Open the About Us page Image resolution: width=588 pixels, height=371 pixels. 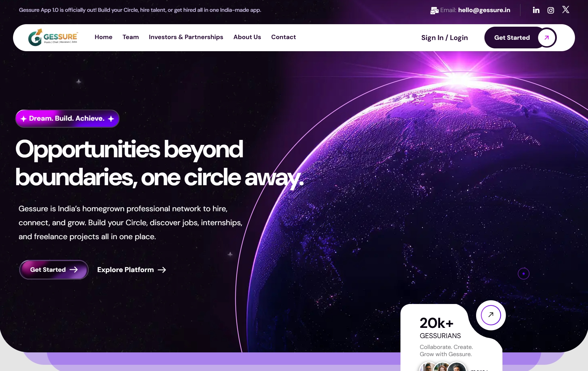(x=247, y=37)
